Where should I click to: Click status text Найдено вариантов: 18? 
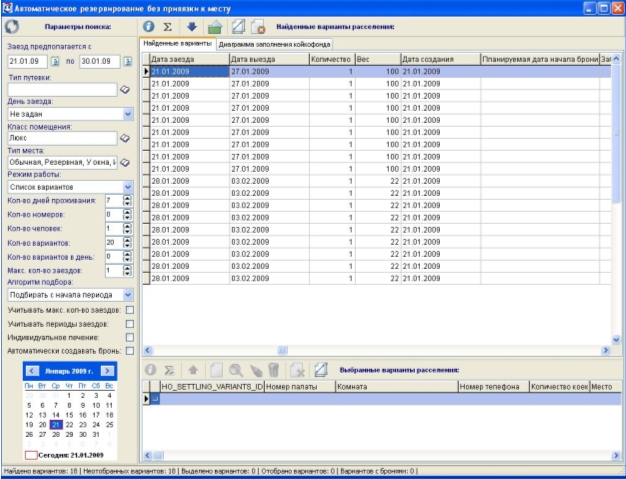(x=41, y=471)
